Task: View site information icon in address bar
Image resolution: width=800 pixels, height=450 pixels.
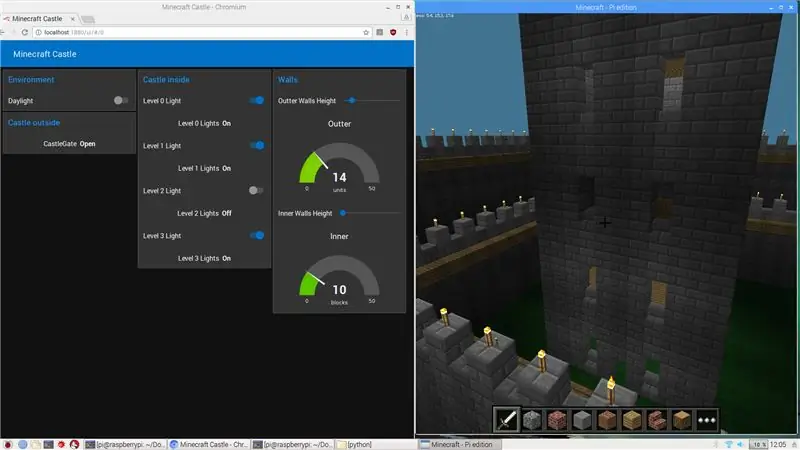Action: (x=38, y=32)
